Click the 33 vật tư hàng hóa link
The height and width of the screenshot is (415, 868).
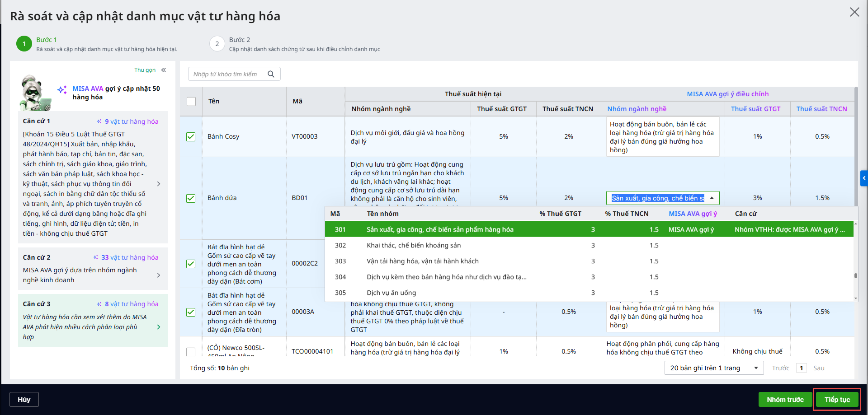tap(130, 257)
